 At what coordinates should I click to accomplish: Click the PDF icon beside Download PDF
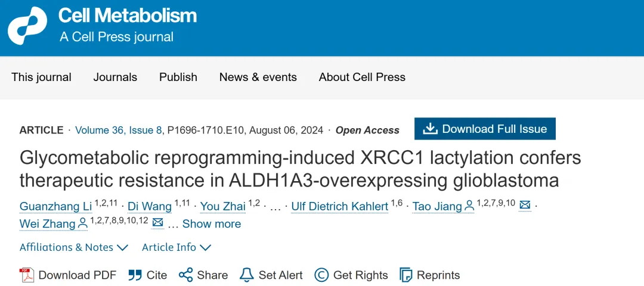click(x=27, y=275)
